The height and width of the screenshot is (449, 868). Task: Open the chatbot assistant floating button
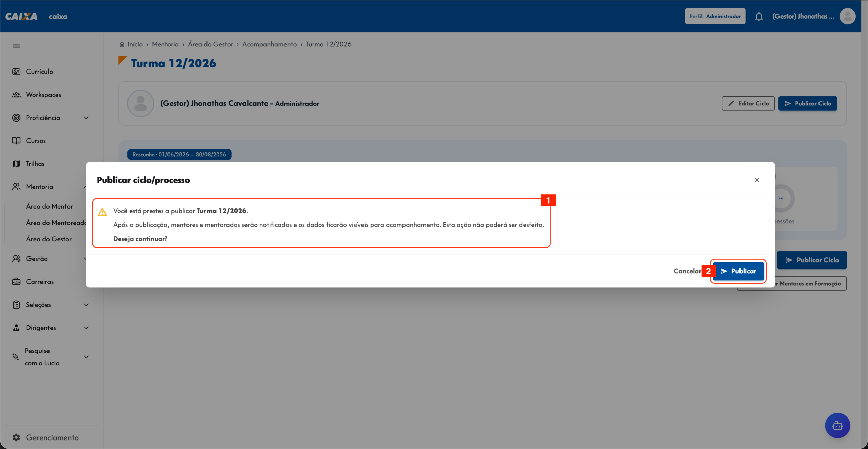point(837,425)
